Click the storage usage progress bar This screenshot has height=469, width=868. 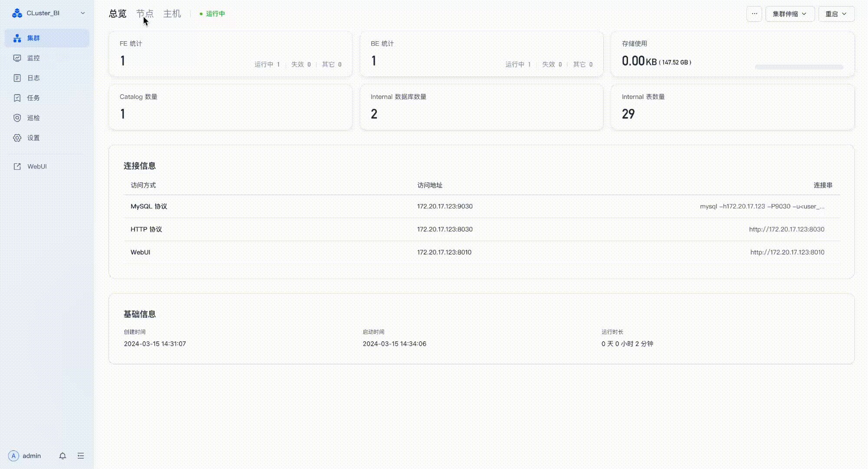tap(799, 67)
